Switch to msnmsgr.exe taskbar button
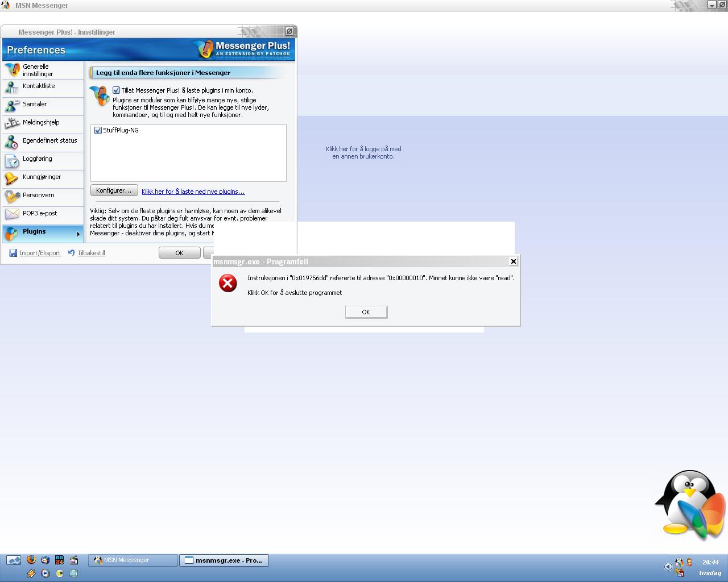The image size is (728, 582). tap(224, 560)
